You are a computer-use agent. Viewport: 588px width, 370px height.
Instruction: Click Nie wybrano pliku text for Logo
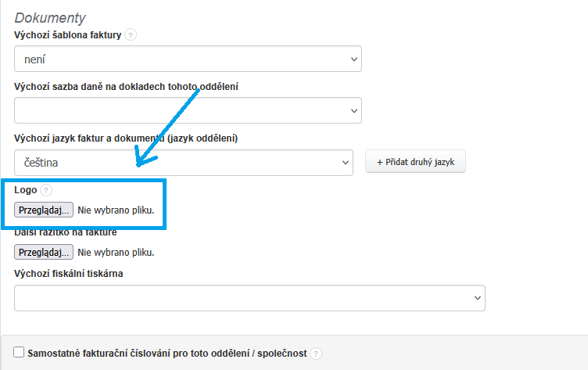tap(116, 210)
